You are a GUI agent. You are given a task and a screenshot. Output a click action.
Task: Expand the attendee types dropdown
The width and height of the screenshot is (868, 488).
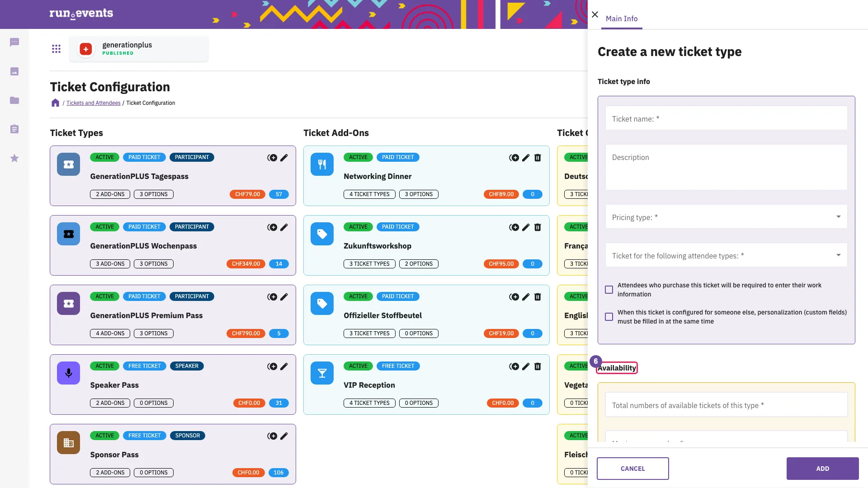pyautogui.click(x=726, y=255)
